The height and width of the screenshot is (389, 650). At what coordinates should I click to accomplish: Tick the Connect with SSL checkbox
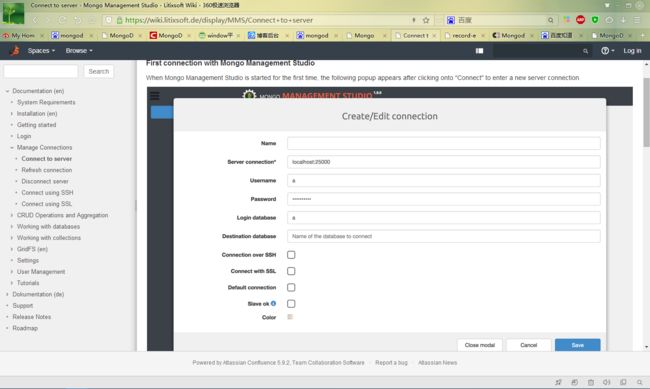[291, 271]
